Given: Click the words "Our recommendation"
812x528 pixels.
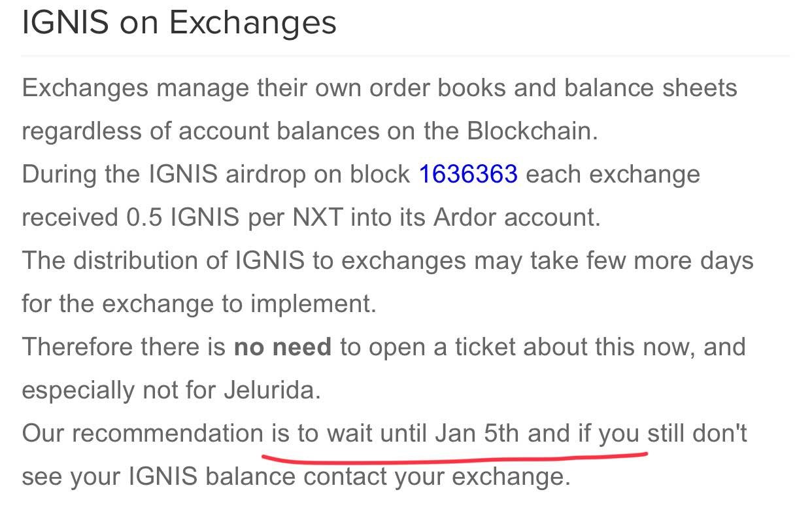Looking at the screenshot, I should click(142, 434).
